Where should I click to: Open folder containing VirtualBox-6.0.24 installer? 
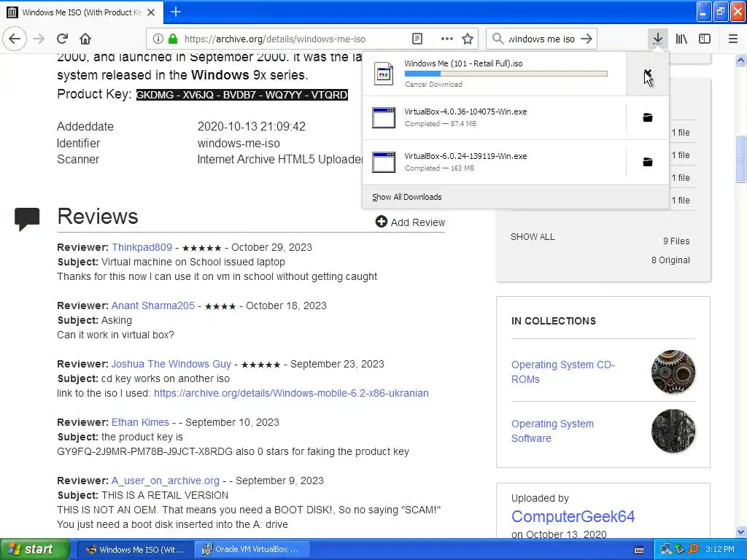pos(648,162)
